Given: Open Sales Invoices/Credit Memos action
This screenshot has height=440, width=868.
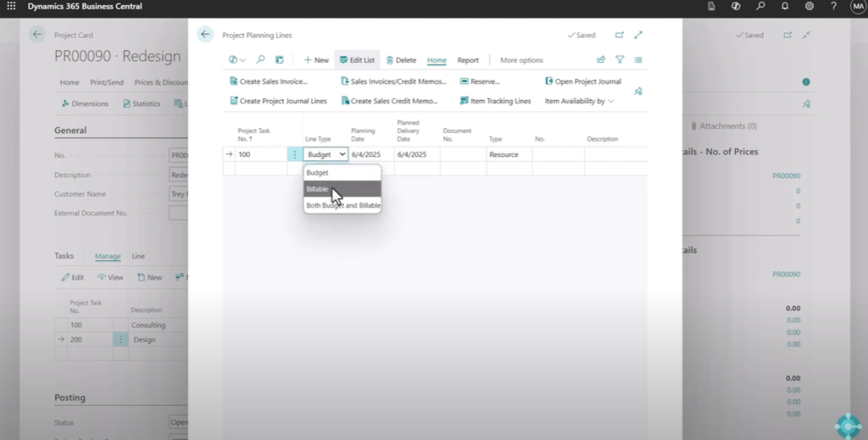Looking at the screenshot, I should [393, 81].
